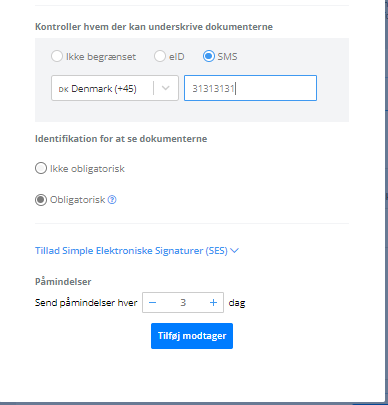Increase reminder days with plus icon
Image resolution: width=388 pixels, height=405 pixels.
click(213, 303)
